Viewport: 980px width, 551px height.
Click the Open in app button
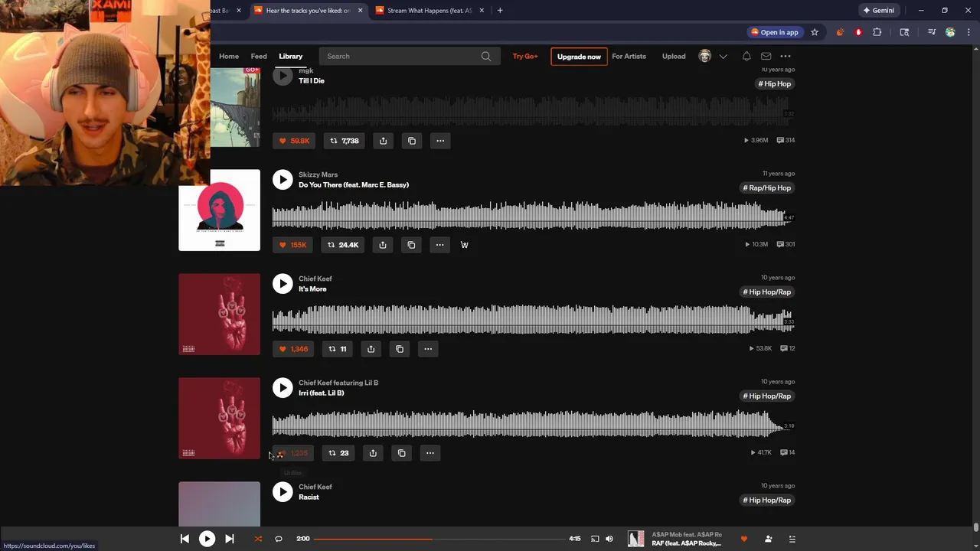coord(775,32)
